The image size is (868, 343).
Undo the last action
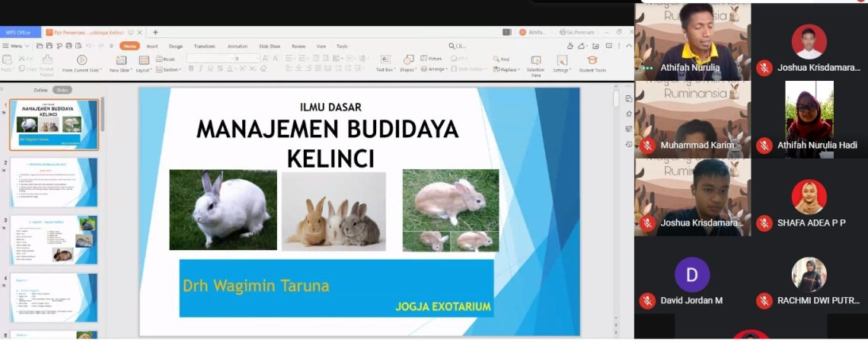(x=88, y=46)
